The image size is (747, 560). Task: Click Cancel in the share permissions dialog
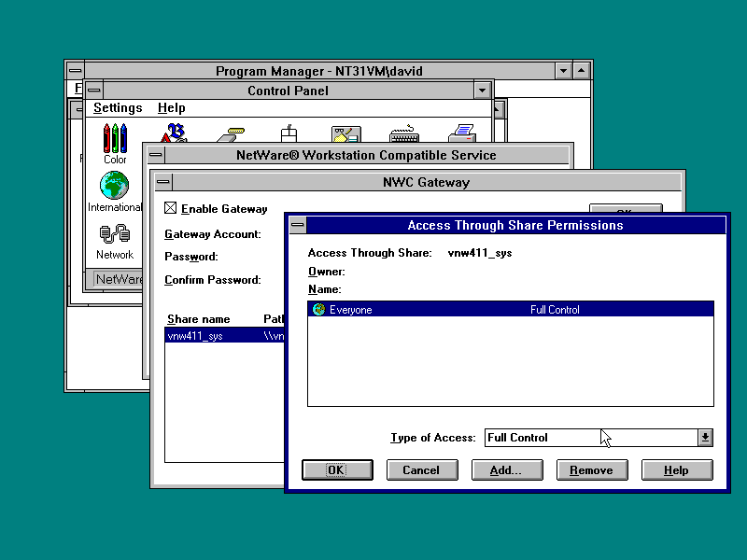pos(422,470)
